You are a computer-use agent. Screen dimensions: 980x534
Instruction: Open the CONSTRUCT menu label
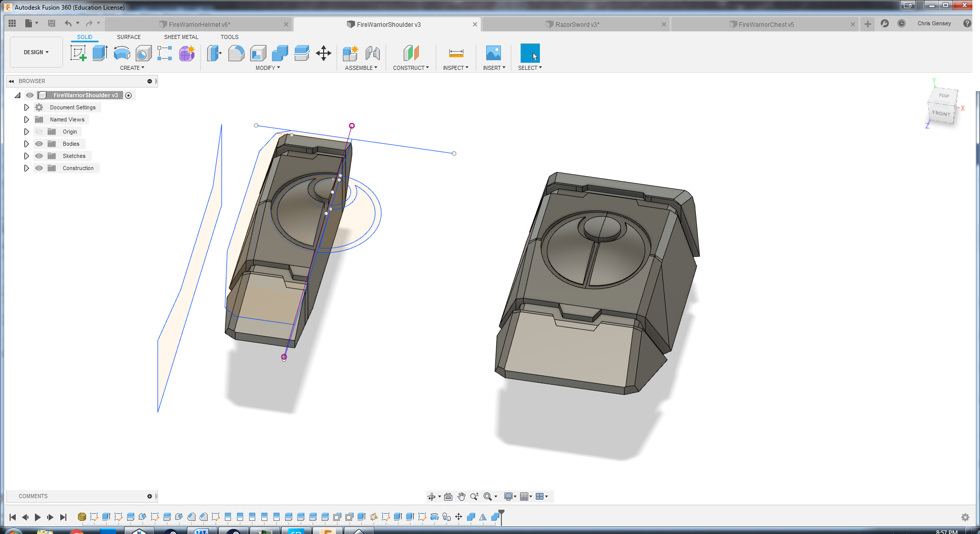pyautogui.click(x=410, y=68)
